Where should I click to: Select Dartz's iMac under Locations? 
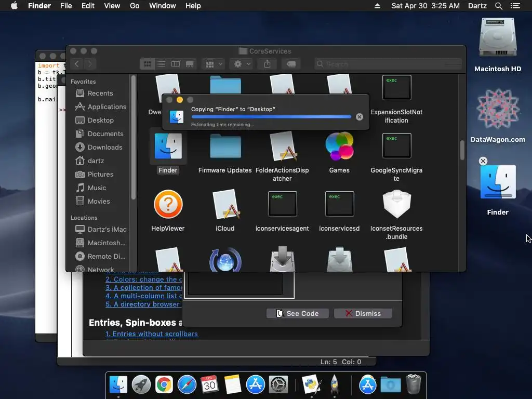tap(101, 229)
